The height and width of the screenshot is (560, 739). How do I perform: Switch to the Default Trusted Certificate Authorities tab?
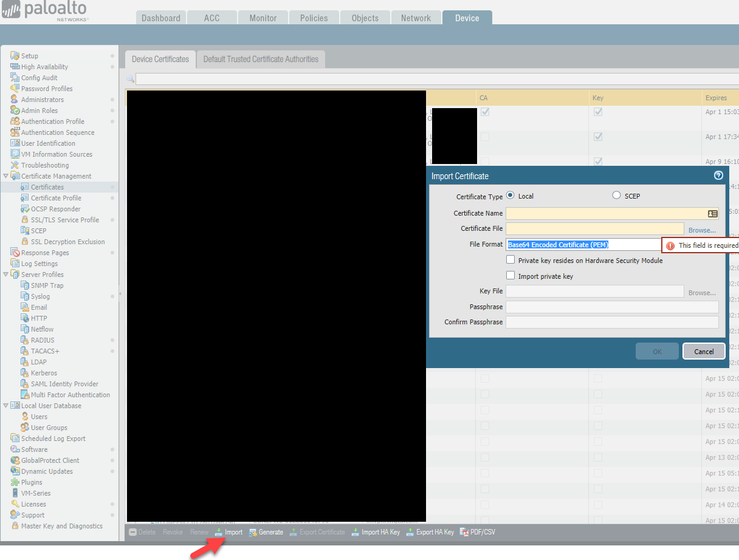coord(261,59)
